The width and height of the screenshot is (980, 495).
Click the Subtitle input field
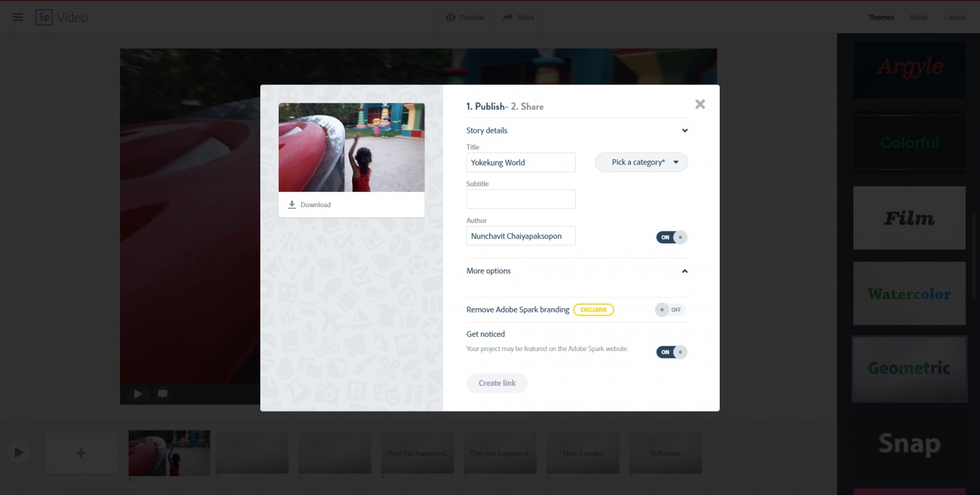point(521,199)
